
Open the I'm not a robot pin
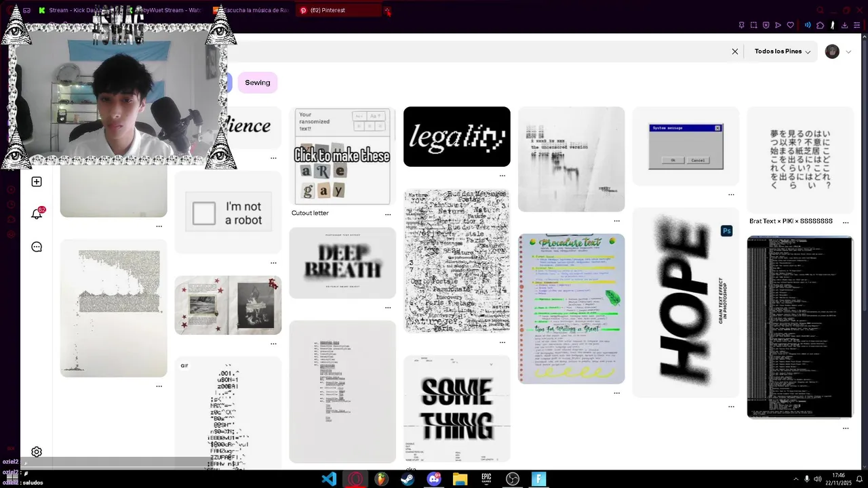coord(228,212)
